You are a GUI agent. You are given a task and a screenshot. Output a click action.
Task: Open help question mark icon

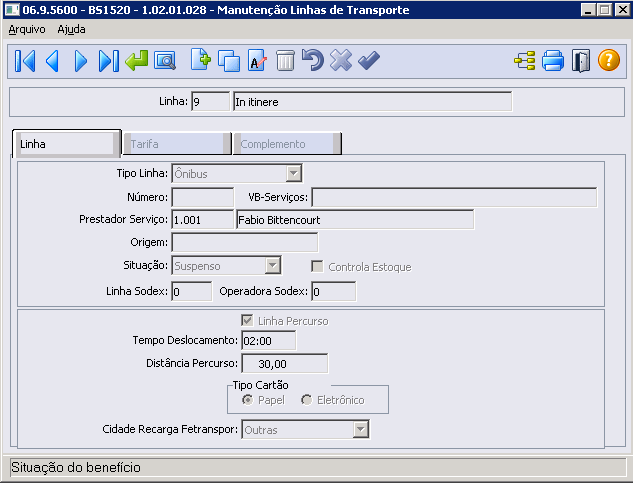[x=609, y=60]
